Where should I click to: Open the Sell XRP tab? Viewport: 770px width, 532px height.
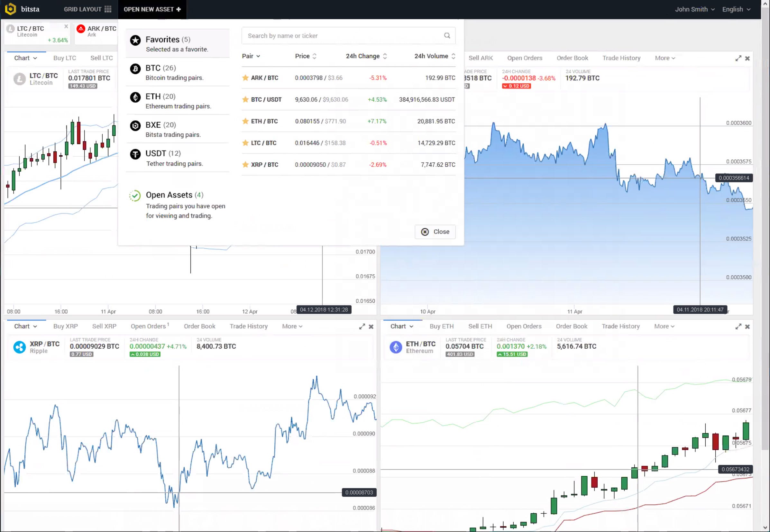tap(104, 326)
